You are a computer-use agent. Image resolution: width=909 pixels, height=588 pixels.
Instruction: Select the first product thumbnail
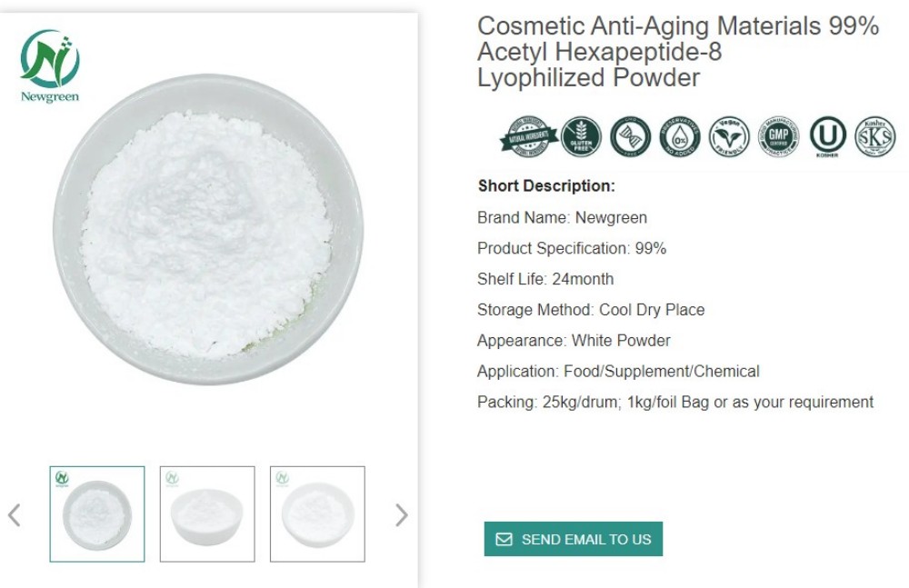coord(97,513)
